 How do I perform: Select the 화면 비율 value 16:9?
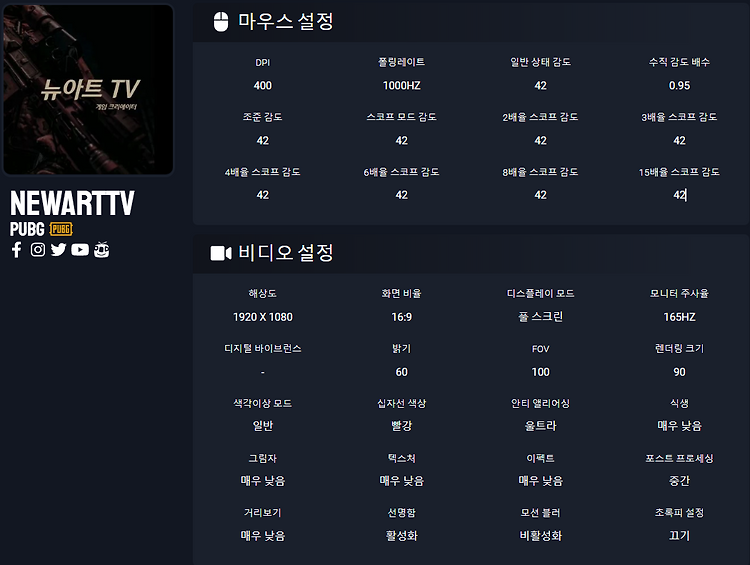point(402,317)
